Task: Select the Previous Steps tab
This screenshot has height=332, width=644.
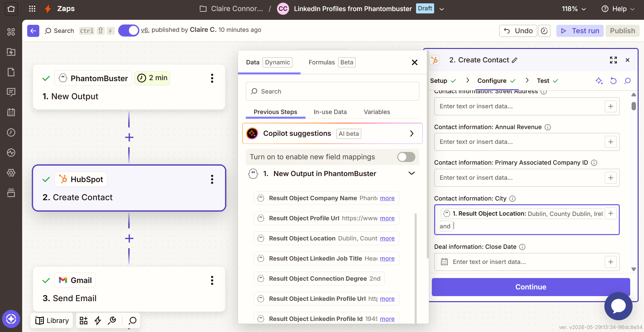Action: [x=275, y=112]
